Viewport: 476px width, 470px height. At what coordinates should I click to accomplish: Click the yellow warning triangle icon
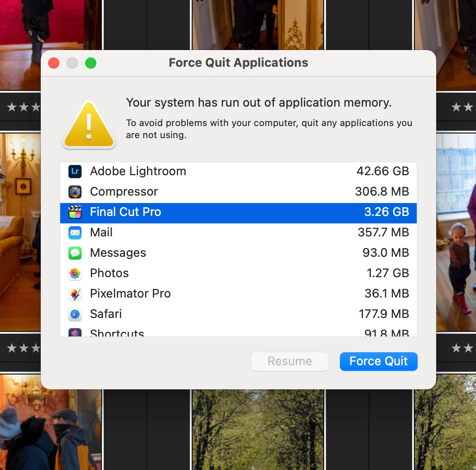point(88,125)
